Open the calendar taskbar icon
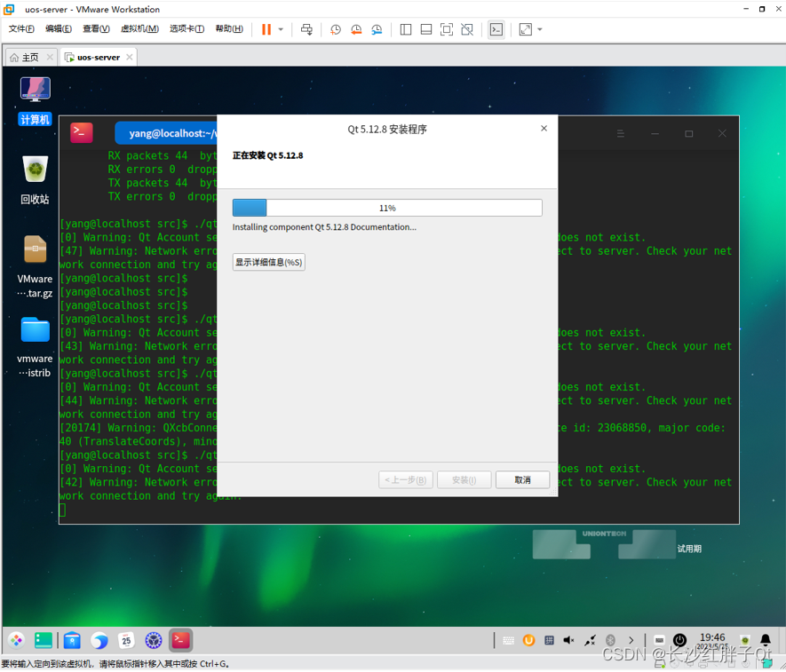786x672 pixels. point(126,640)
